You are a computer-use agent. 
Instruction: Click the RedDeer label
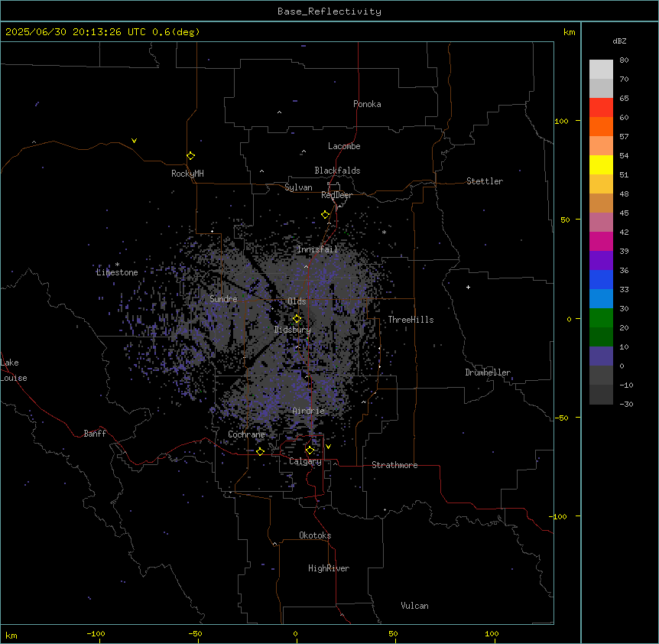336,195
